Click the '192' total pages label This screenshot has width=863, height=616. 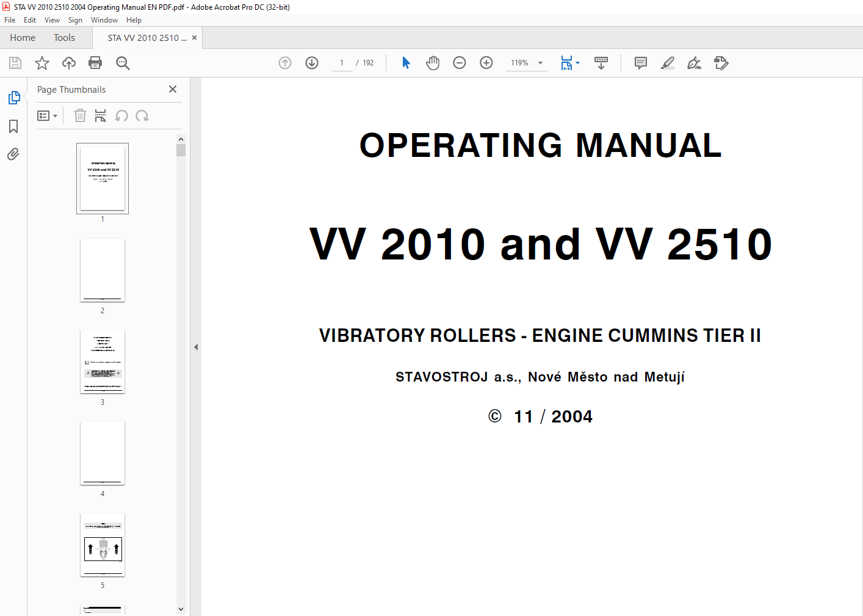coord(368,63)
